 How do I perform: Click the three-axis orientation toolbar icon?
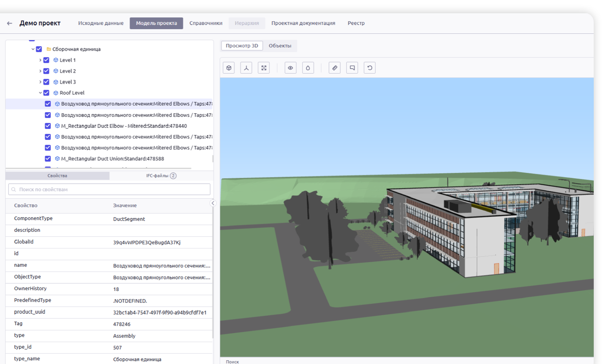[x=246, y=68]
